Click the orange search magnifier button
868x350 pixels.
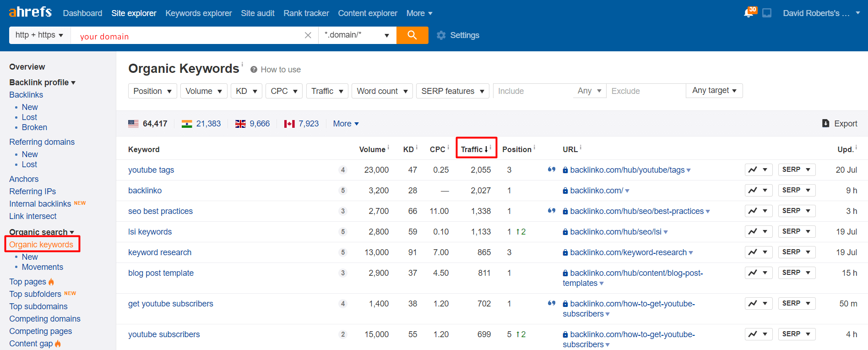point(412,35)
